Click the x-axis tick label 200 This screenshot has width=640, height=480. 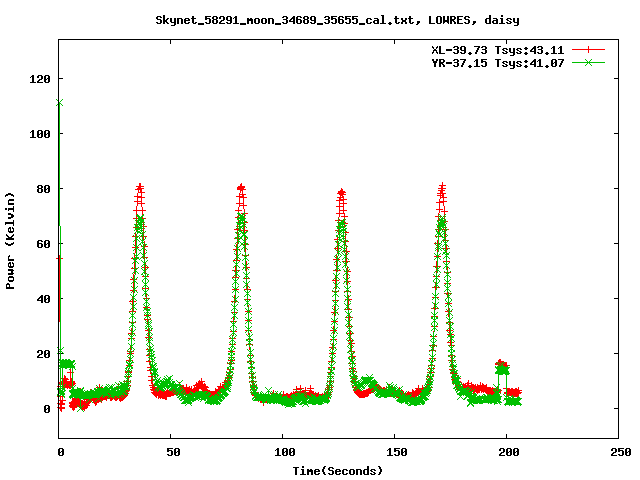(509, 452)
